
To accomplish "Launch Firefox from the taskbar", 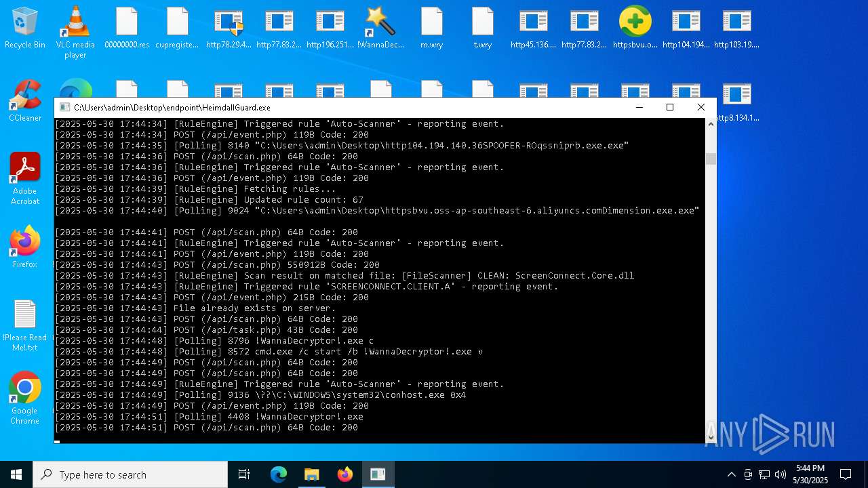I will [345, 474].
